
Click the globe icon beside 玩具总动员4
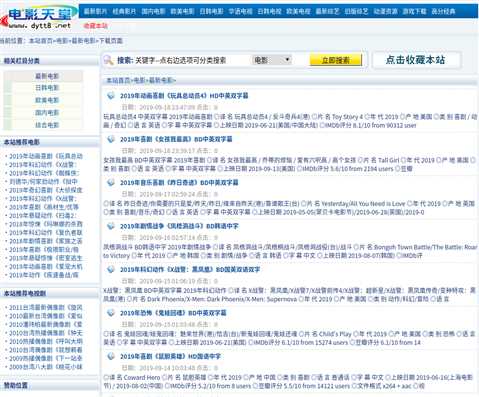point(110,96)
